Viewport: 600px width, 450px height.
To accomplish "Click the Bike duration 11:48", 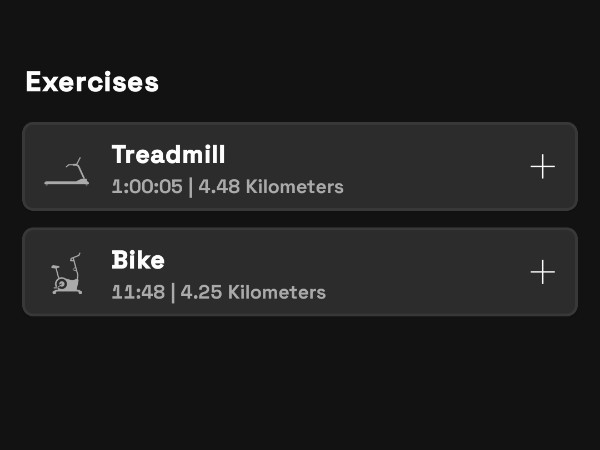I will point(137,293).
